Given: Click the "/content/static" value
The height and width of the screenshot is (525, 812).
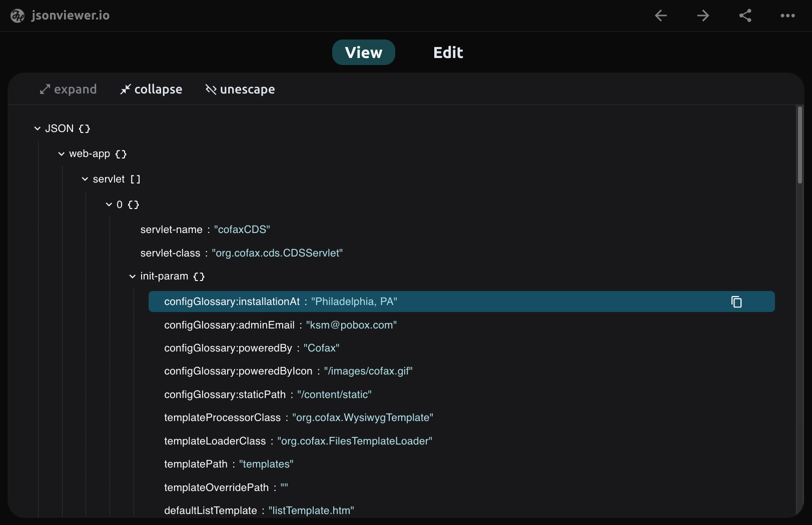Looking at the screenshot, I should tap(334, 394).
